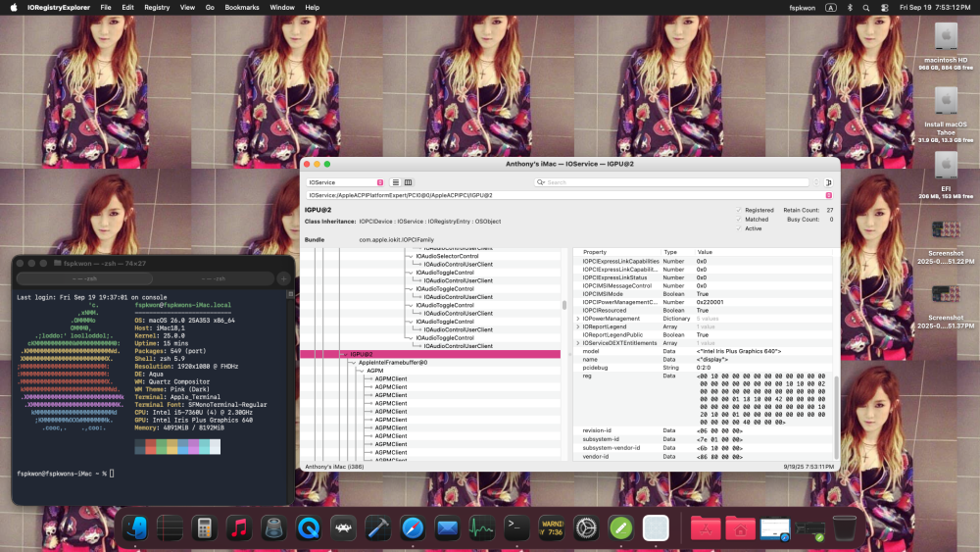Add a new Terminal tab with plus button
This screenshot has height=552, width=980.
pyautogui.click(x=284, y=278)
